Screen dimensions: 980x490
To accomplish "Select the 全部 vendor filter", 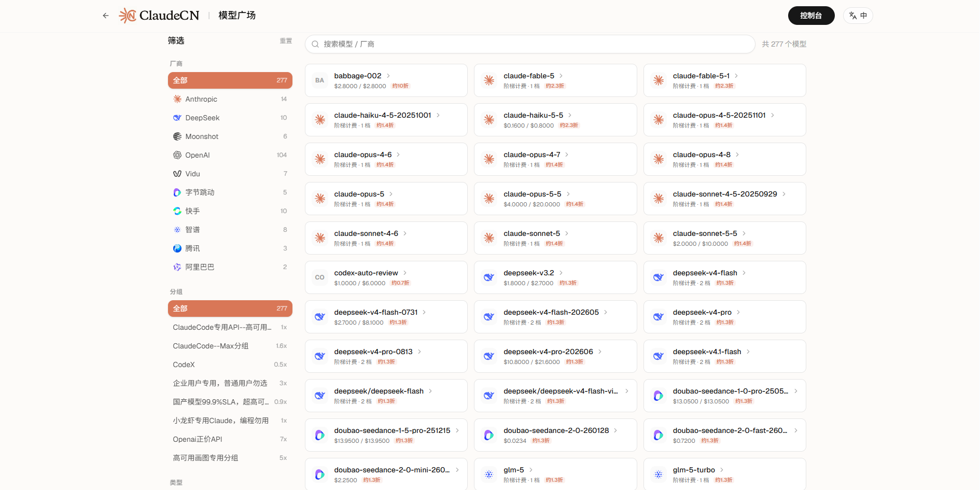I will pos(230,80).
